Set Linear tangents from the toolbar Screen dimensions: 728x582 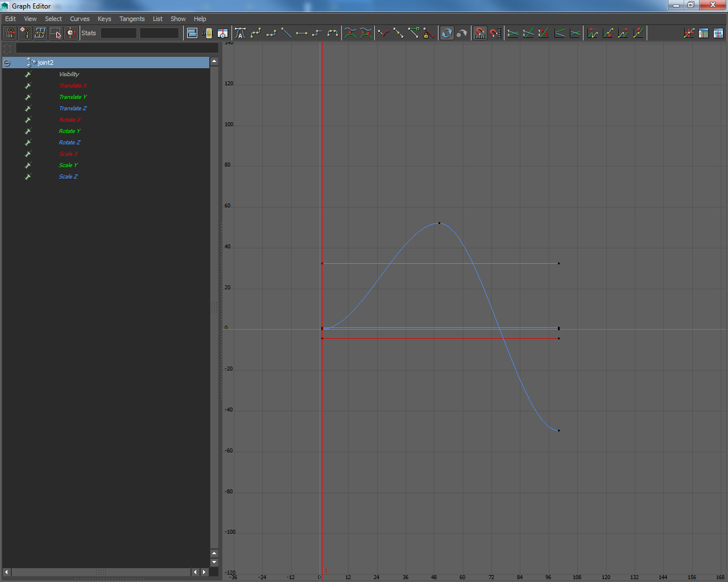click(286, 33)
